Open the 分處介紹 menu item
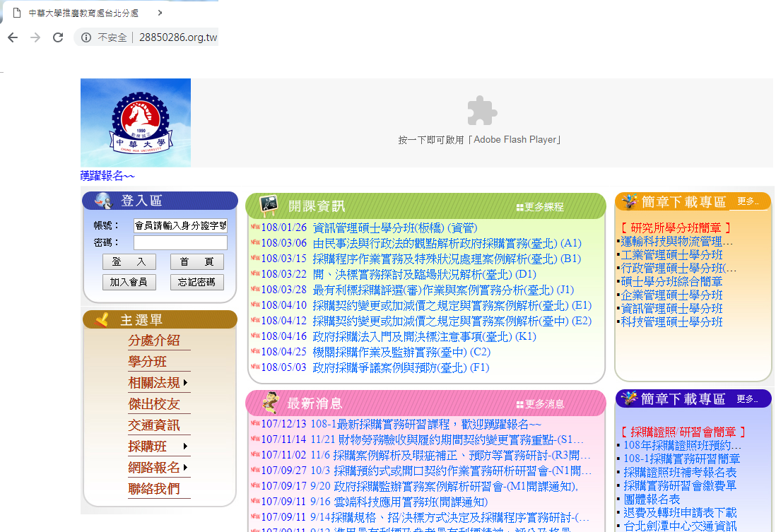Image resolution: width=776 pixels, height=532 pixels. coord(154,341)
